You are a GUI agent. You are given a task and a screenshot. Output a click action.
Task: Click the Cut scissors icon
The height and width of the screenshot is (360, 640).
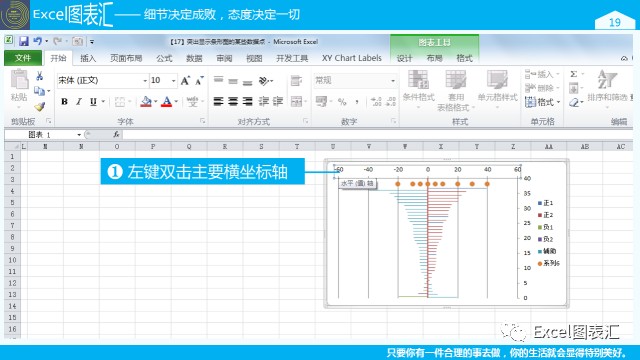(x=40, y=76)
